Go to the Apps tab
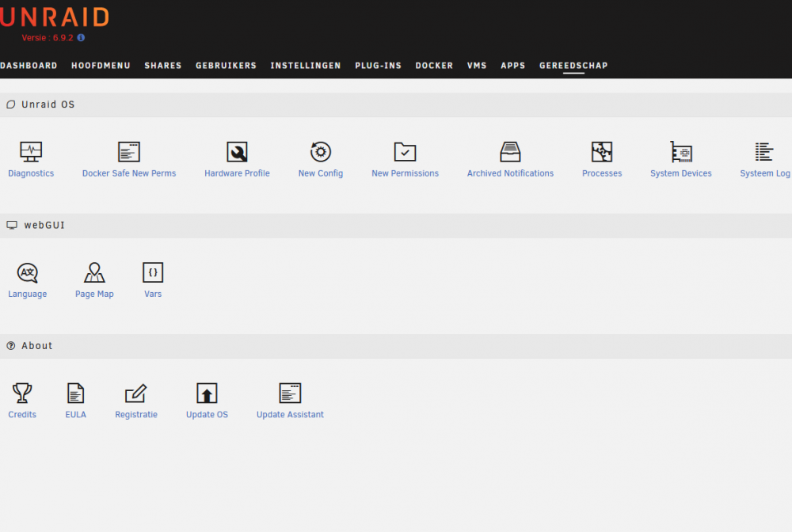792x532 pixels. coord(513,66)
